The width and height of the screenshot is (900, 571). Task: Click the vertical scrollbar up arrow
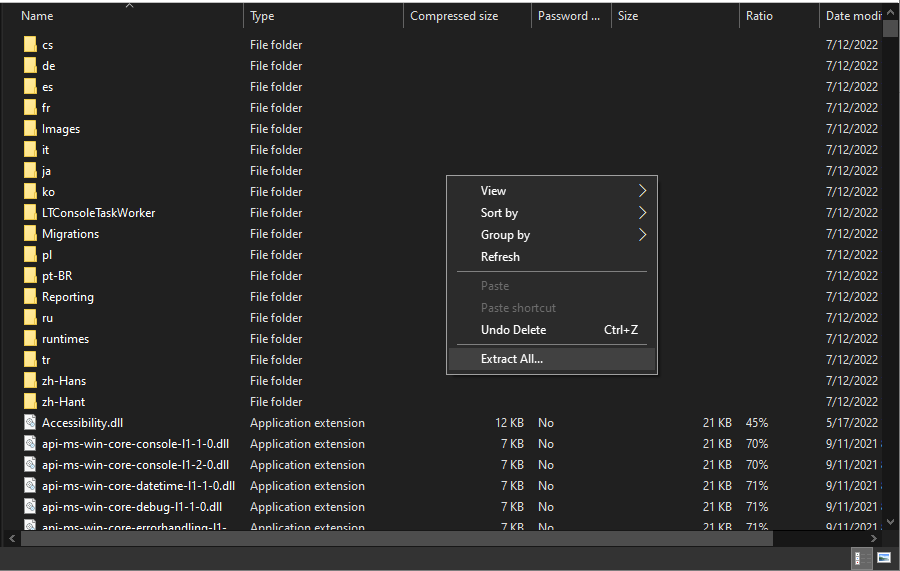point(891,12)
